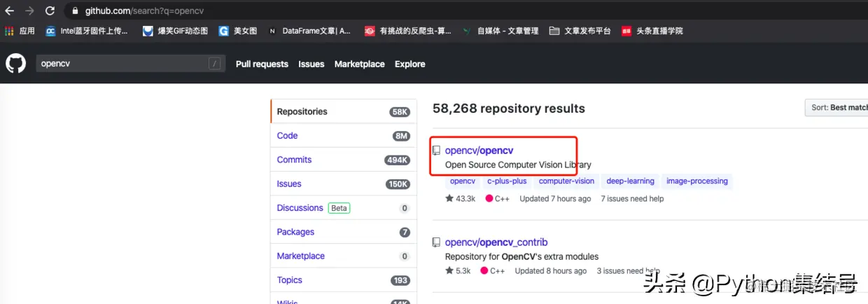The image size is (868, 304).
Task: Select the sidebar Marketplace filter with 0 results
Action: pos(344,256)
